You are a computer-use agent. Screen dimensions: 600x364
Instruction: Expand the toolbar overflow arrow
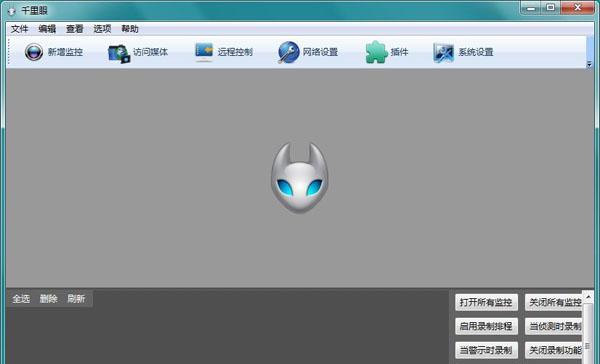pos(589,64)
